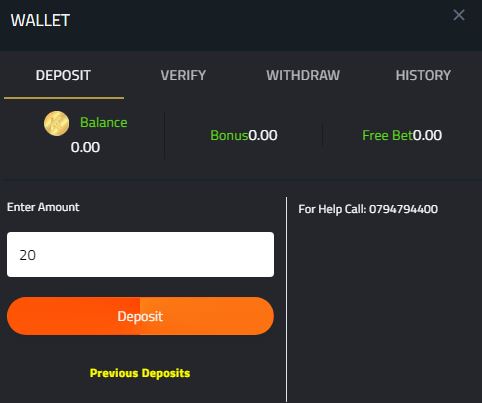The height and width of the screenshot is (403, 482).
Task: Click the help phone number 0794794400
Action: (x=403, y=209)
